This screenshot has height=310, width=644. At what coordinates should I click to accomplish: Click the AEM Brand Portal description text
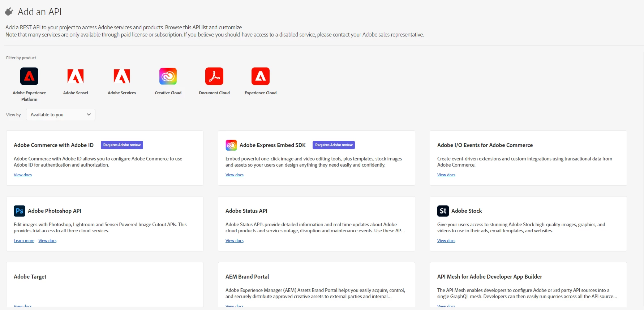pos(315,293)
